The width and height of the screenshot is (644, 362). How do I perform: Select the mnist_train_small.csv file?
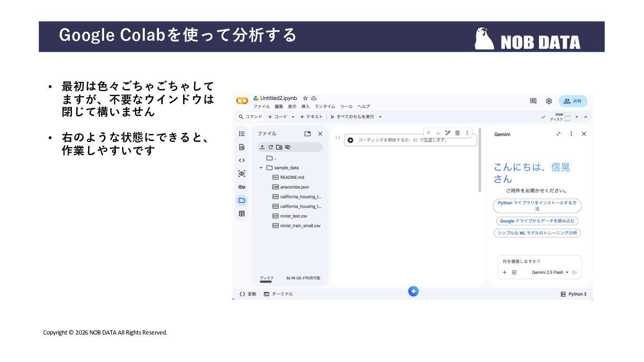pos(297,226)
